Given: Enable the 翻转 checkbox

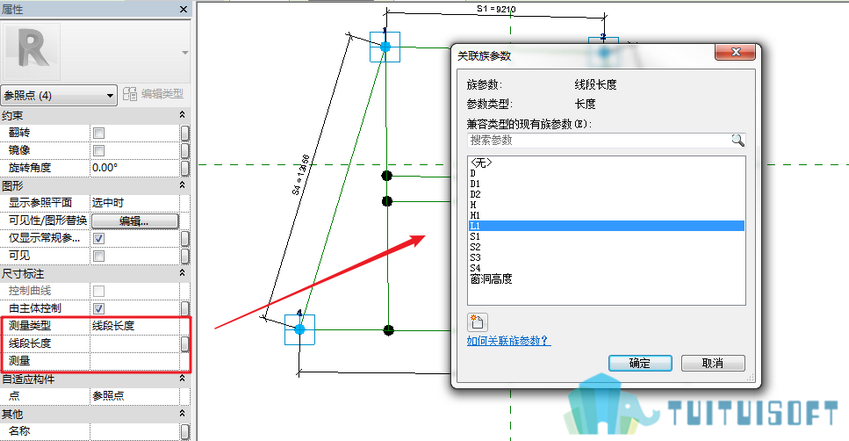Looking at the screenshot, I should [x=99, y=133].
